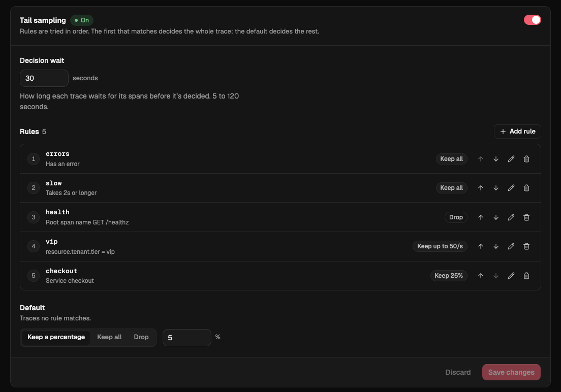Click 'Has an error' condition text
The image size is (561, 392).
(63, 164)
